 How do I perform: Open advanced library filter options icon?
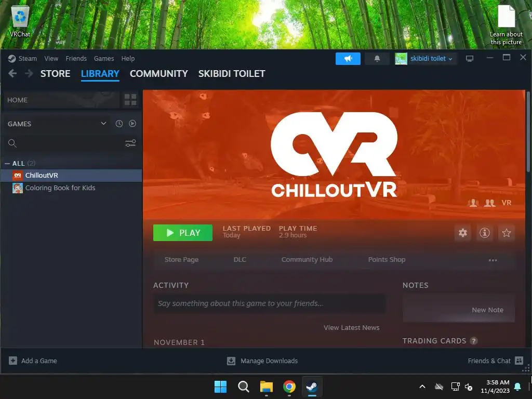pyautogui.click(x=130, y=143)
